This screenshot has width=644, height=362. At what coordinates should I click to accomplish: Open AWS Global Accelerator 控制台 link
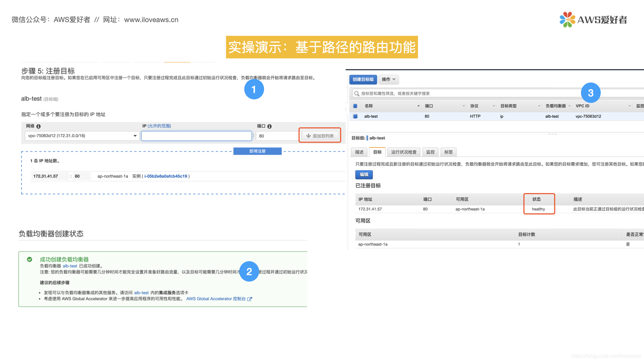(216, 299)
